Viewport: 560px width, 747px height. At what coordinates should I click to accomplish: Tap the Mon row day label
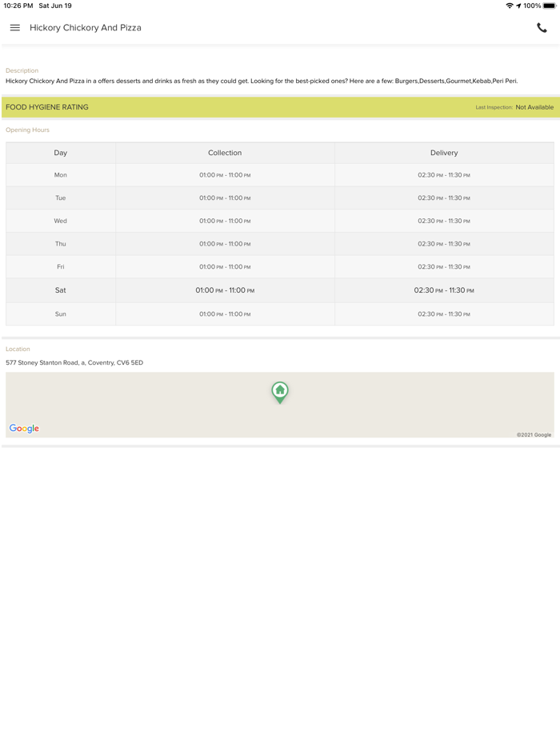[61, 175]
